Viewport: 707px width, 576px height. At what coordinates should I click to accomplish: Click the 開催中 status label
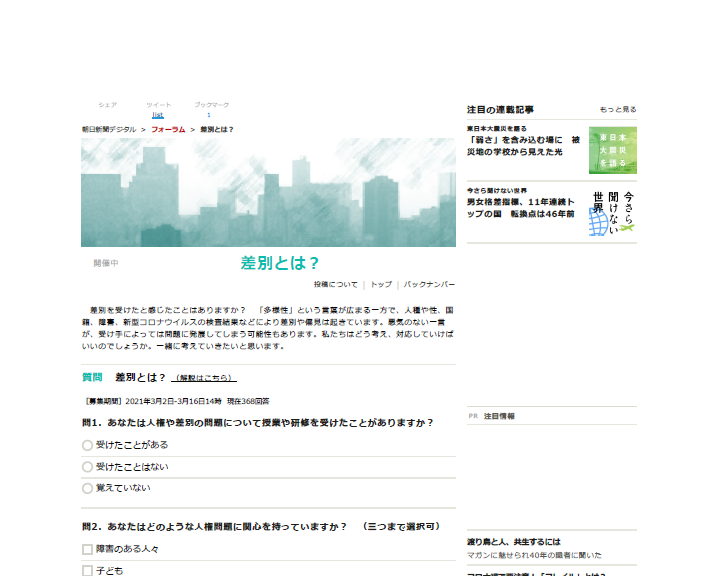point(106,263)
